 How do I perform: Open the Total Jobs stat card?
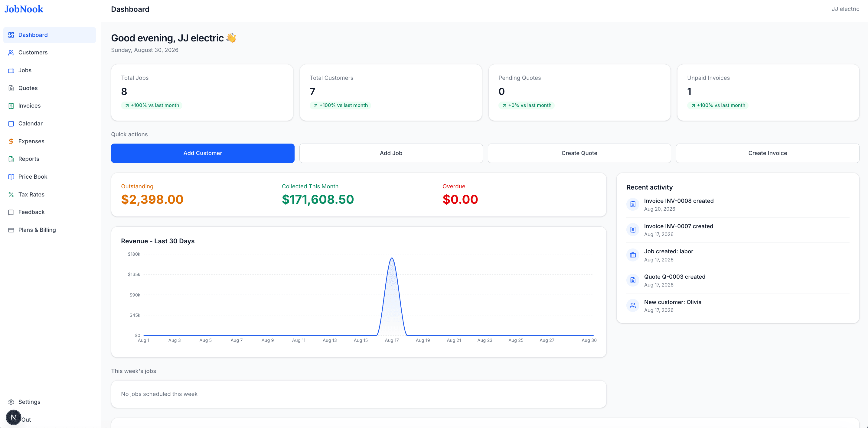[x=202, y=92]
